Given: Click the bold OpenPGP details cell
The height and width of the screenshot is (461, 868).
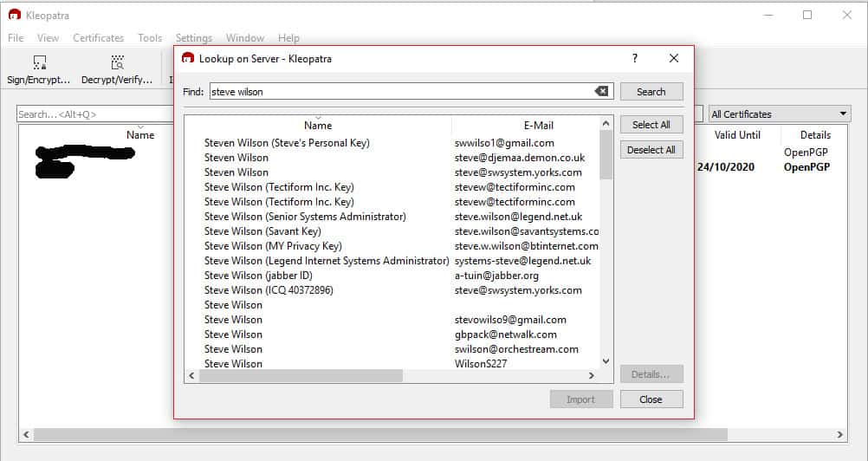Looking at the screenshot, I should click(806, 167).
